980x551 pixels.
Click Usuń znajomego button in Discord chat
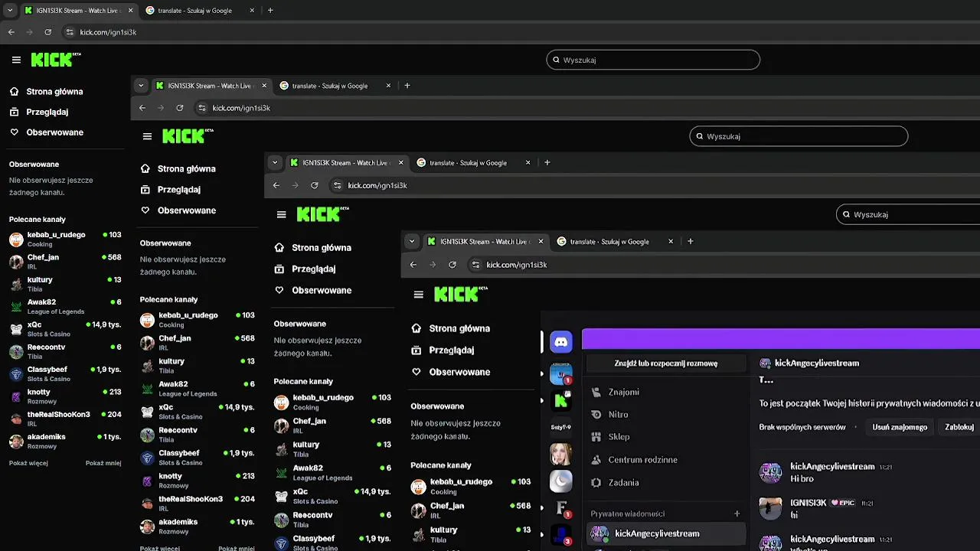pyautogui.click(x=900, y=427)
